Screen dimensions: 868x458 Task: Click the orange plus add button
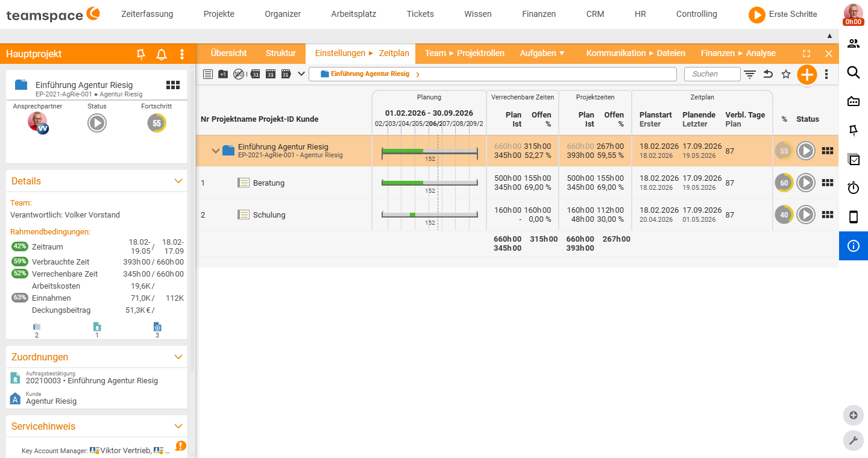(x=807, y=75)
